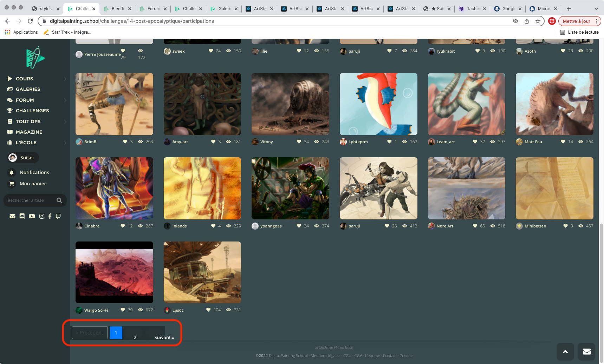Click the Mettre à jour button

point(576,21)
